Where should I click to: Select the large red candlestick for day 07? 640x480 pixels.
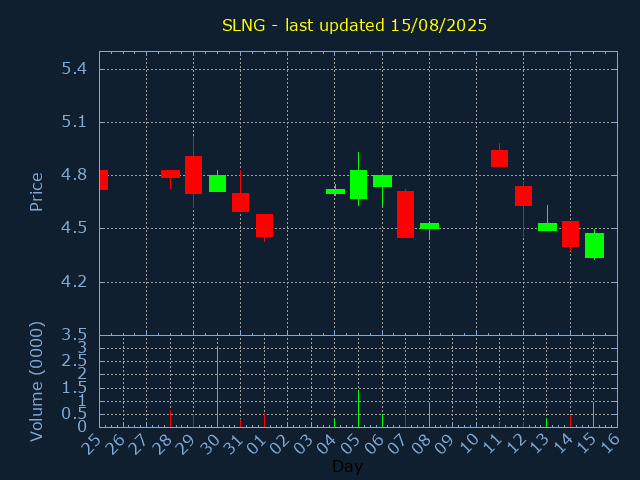pos(405,214)
